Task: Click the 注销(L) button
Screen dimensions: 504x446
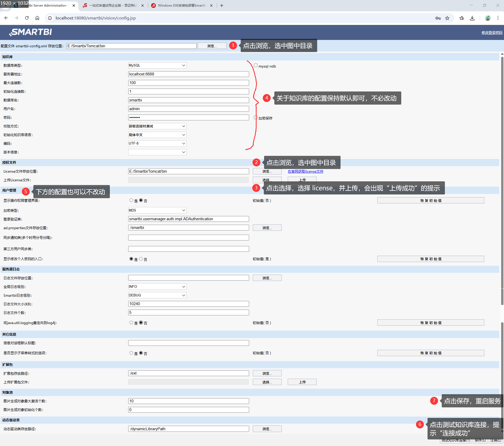Action: coord(496,440)
